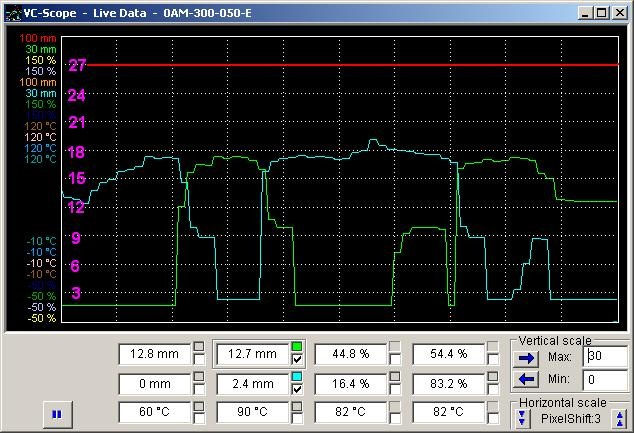Image resolution: width=634 pixels, height=433 pixels.
Task: Enable the 12.8 mm channel checkbox
Action: [x=199, y=359]
